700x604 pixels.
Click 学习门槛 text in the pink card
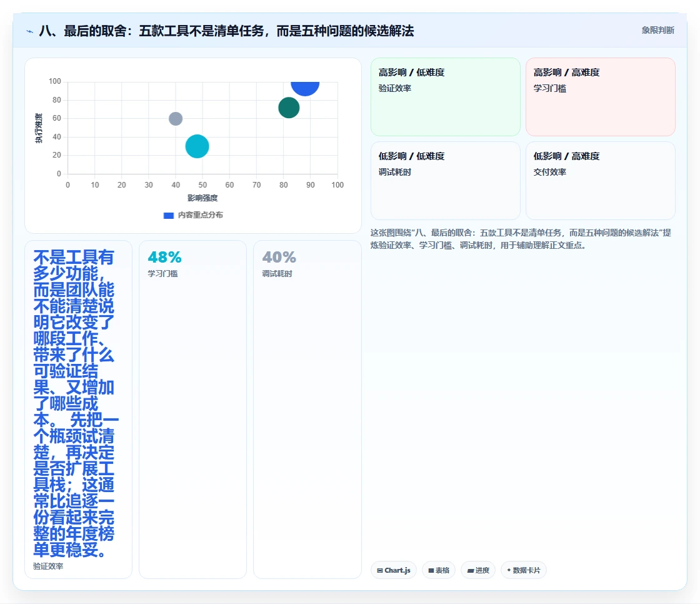tap(549, 88)
